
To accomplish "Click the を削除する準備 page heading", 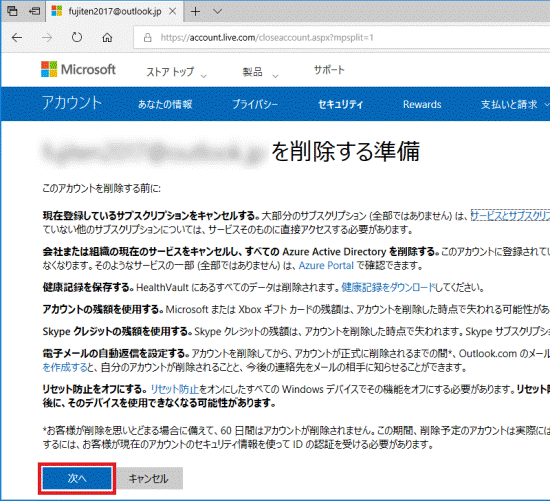I will pos(346,152).
